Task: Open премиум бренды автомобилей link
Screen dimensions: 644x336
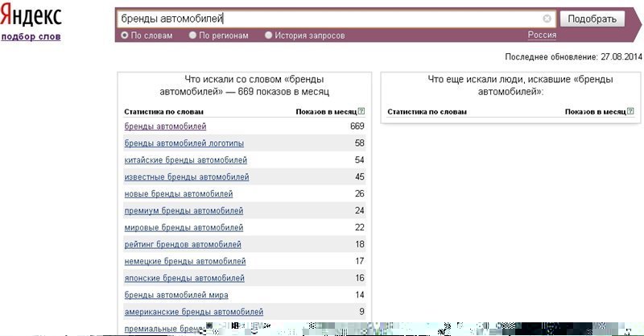Action: (184, 211)
